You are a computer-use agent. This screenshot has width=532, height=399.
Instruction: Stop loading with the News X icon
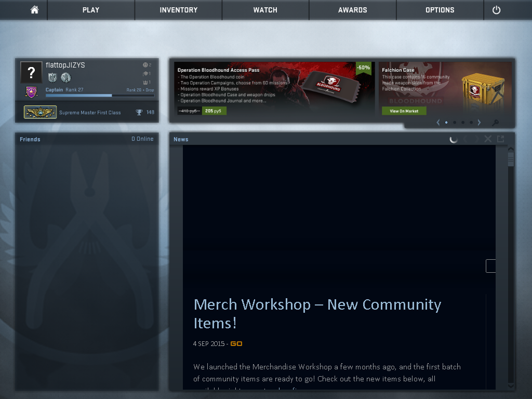coord(488,139)
